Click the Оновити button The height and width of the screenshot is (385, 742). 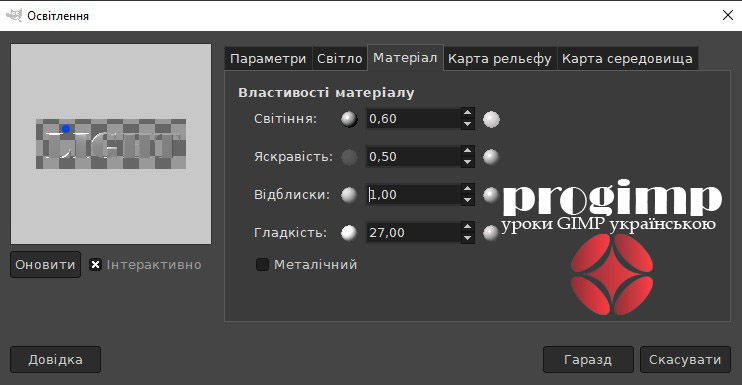point(45,264)
